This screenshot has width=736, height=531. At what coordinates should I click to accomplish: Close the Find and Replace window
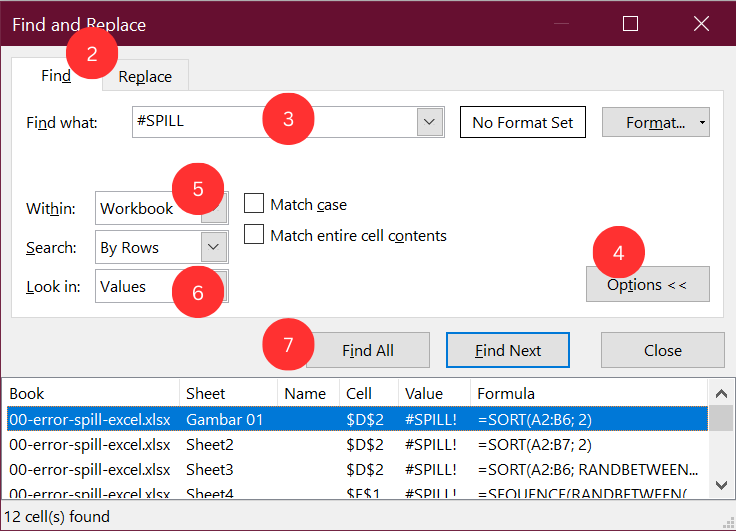click(x=701, y=23)
